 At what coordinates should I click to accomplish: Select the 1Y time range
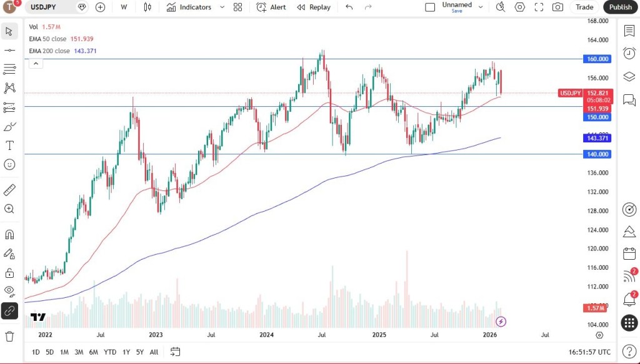coord(126,352)
